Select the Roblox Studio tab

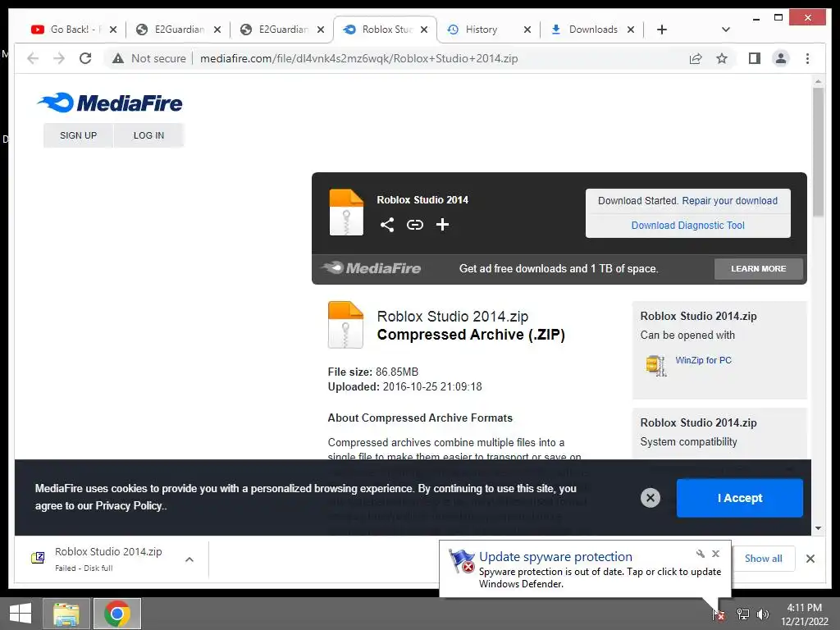(x=386, y=30)
